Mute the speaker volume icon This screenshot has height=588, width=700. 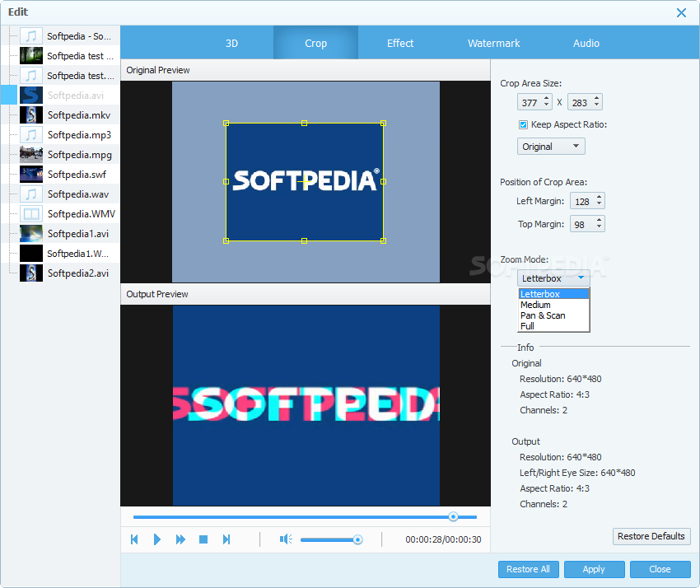(286, 539)
